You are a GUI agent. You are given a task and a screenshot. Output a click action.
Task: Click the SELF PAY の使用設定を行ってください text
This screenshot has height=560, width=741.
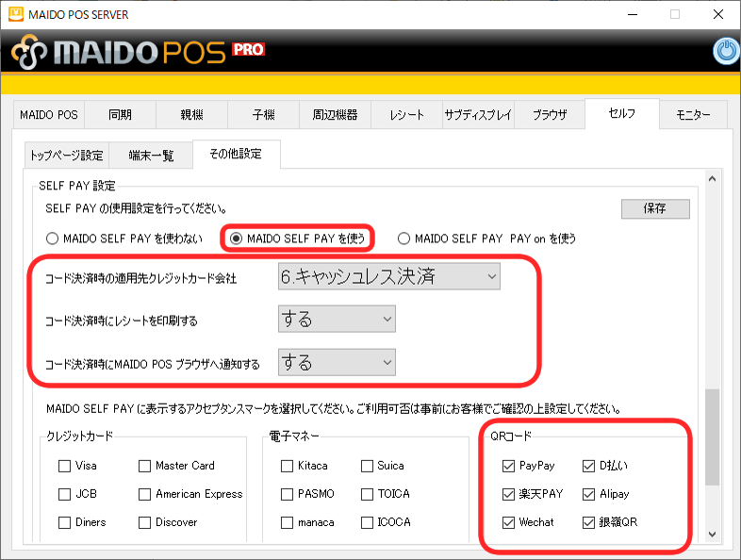click(x=136, y=208)
